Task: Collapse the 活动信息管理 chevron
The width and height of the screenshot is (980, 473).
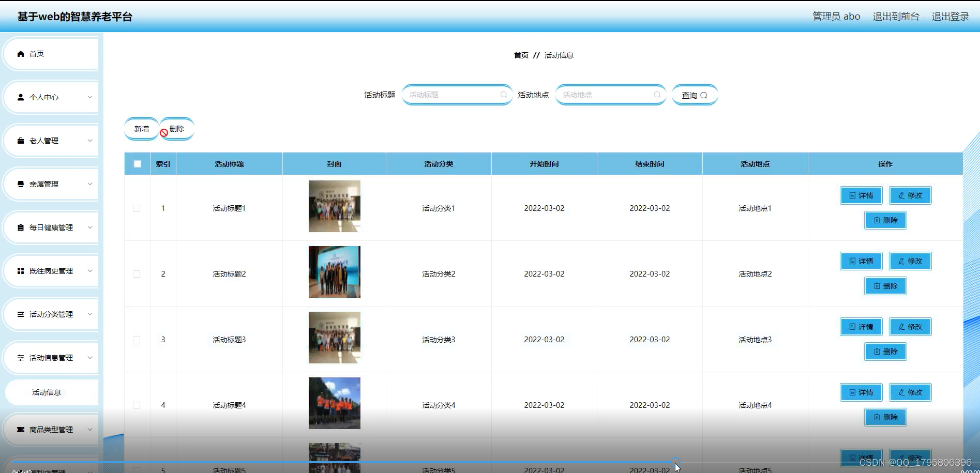Action: click(90, 358)
